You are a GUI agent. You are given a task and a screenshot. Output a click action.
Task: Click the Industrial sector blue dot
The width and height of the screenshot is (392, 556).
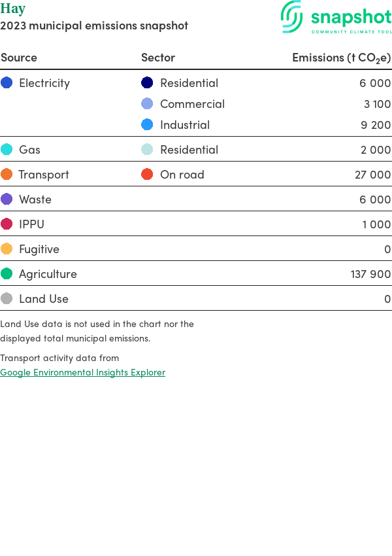coord(147,125)
